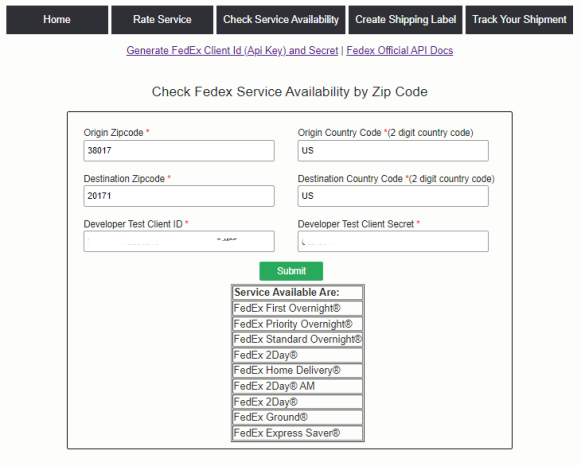Open Track Your Shipment page
Viewport: 581px width, 466px height.
(x=519, y=20)
